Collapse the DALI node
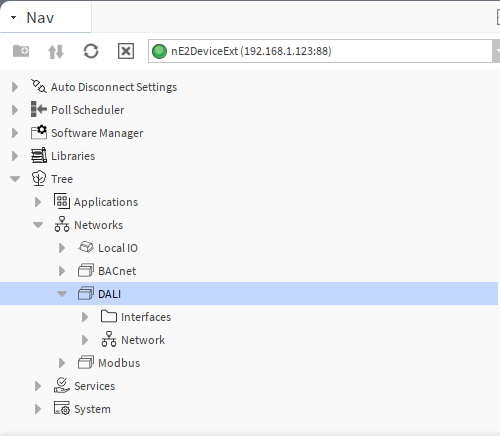 click(62, 294)
